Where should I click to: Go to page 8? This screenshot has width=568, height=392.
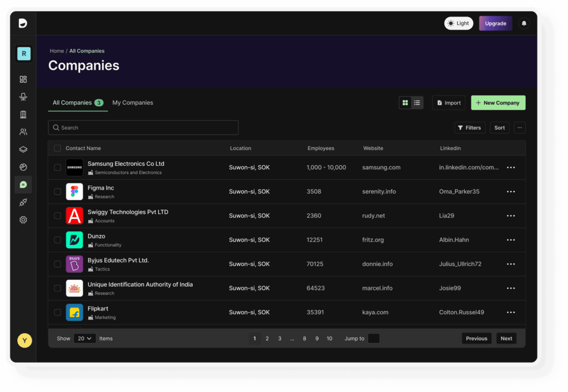click(x=305, y=338)
